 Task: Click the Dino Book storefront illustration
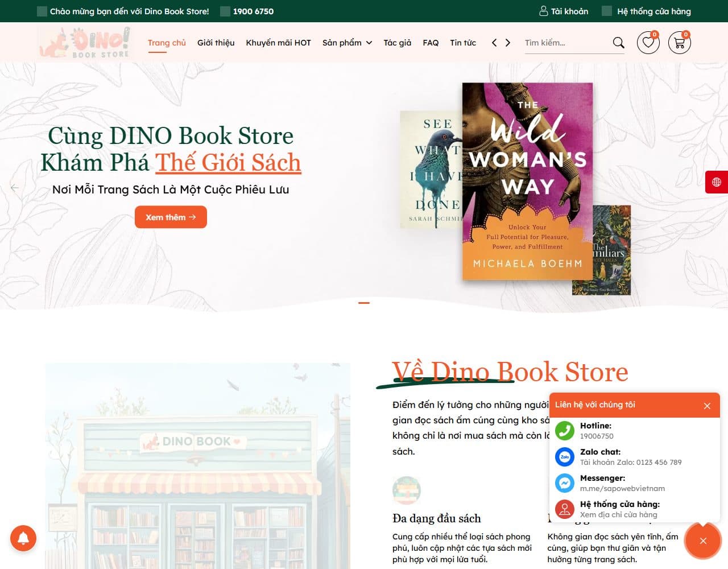tap(198, 466)
